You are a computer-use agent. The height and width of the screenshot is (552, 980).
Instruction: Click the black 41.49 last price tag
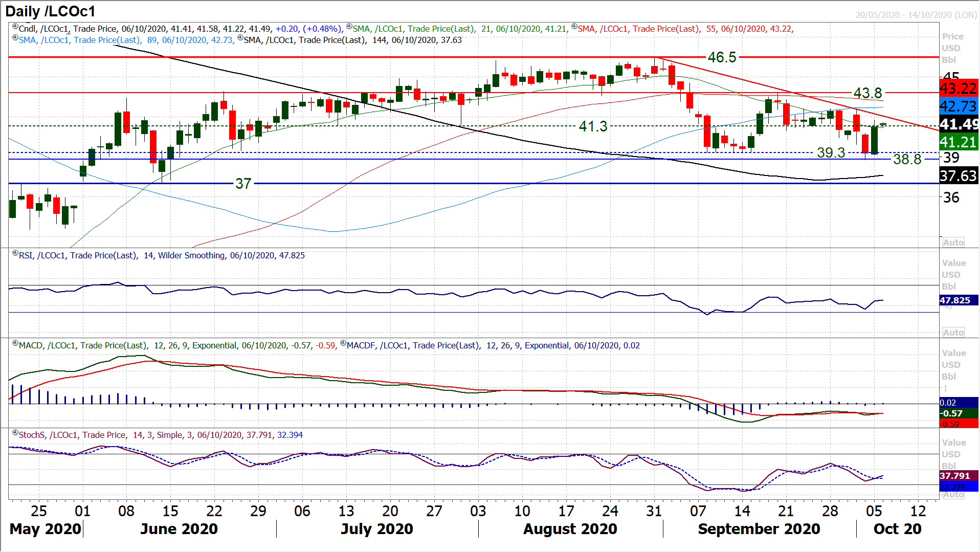coord(959,124)
